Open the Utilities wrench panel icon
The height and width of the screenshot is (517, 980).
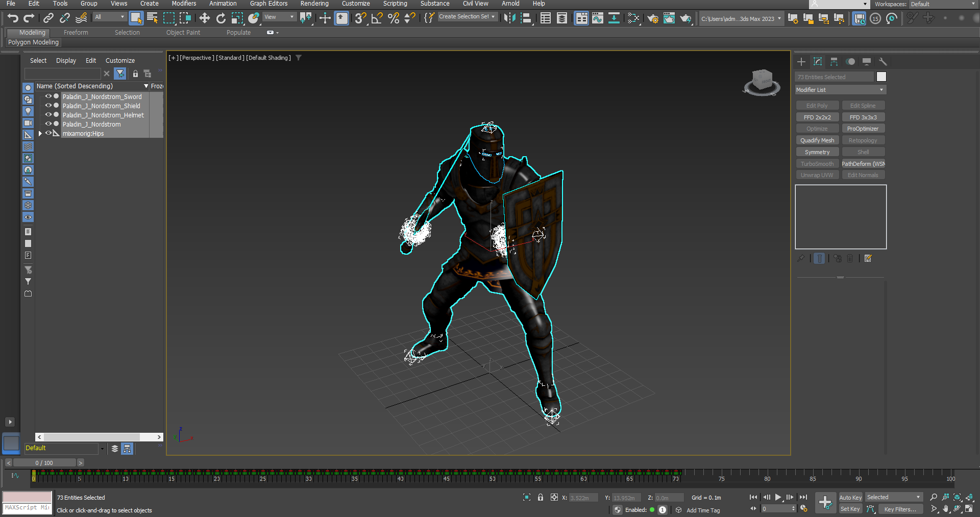point(883,62)
